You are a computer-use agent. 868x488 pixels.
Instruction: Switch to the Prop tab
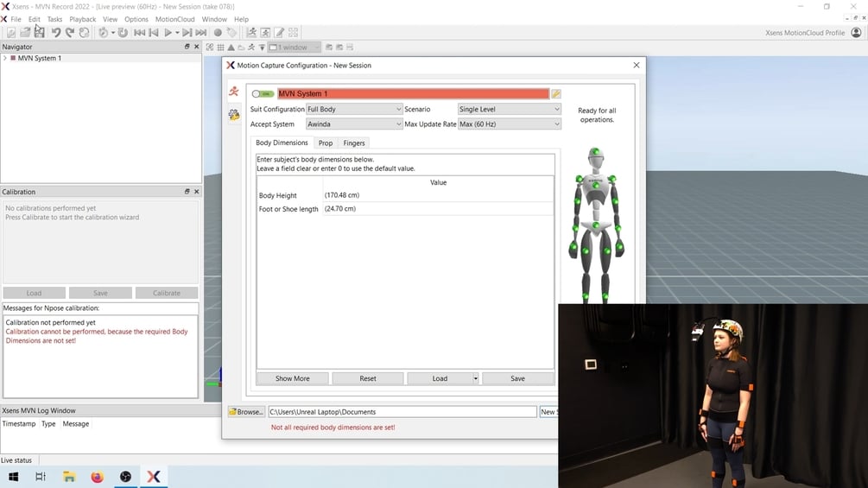click(326, 143)
